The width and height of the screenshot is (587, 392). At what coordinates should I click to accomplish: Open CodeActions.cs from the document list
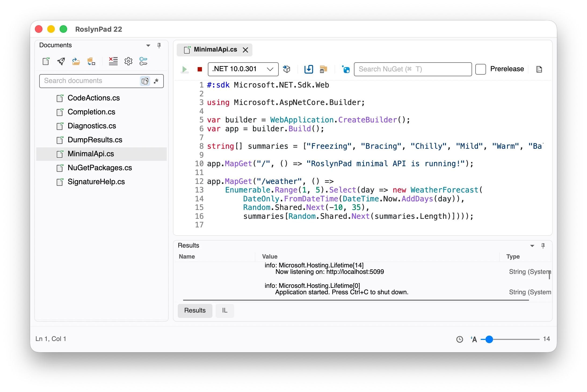[102, 98]
